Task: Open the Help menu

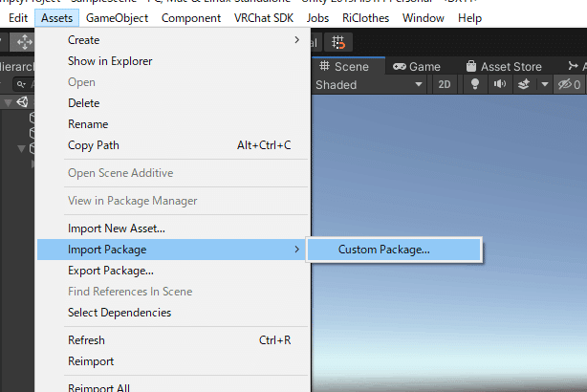Action: tap(469, 18)
